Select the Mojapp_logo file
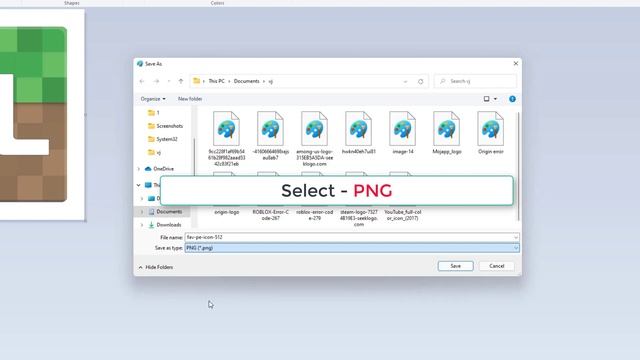The width and height of the screenshot is (640, 360). (447, 133)
